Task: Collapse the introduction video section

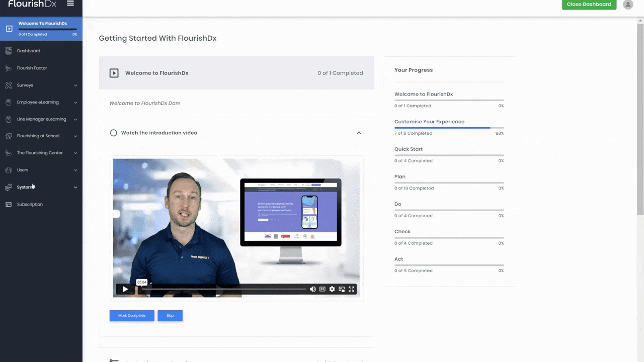Action: [x=359, y=133]
